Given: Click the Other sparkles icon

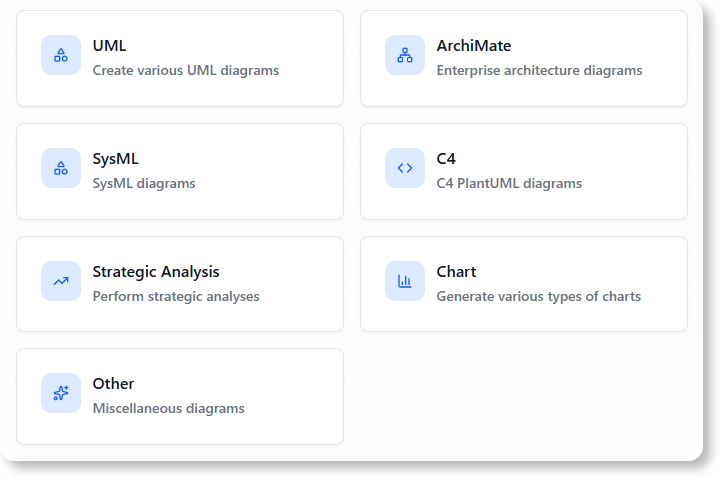Looking at the screenshot, I should point(61,393).
